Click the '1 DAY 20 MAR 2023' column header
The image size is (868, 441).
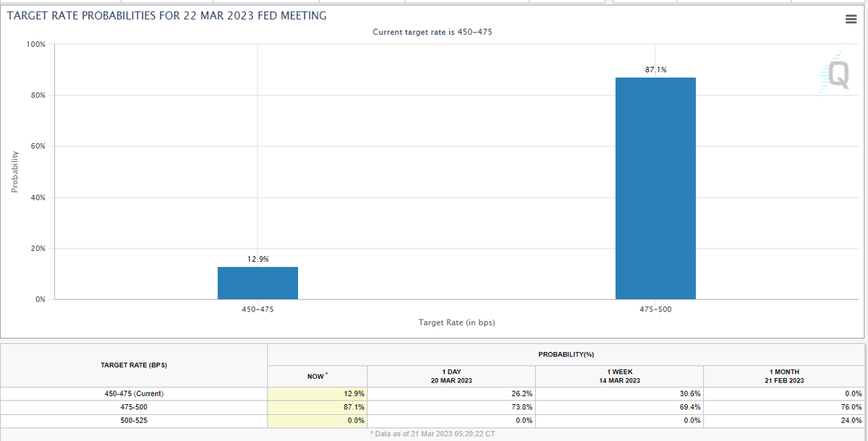tap(451, 376)
